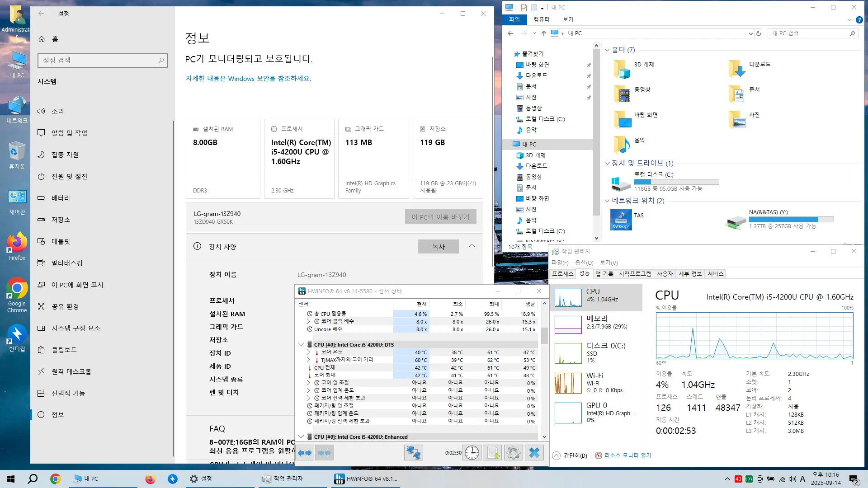
Task: Switch to 시작프로그램 tab in Task Manager
Action: [x=635, y=274]
